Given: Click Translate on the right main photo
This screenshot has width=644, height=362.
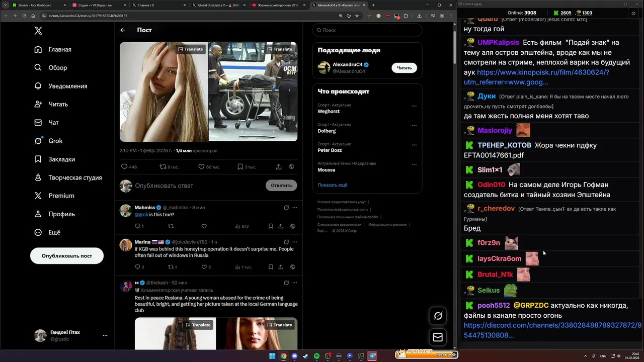Looking at the screenshot, I should click(x=279, y=49).
